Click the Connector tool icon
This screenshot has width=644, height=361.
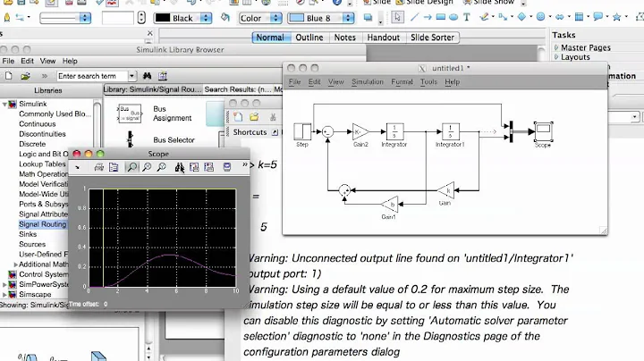[503, 17]
